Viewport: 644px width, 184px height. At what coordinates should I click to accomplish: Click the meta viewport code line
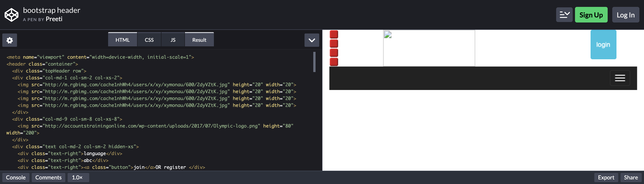coord(100,57)
